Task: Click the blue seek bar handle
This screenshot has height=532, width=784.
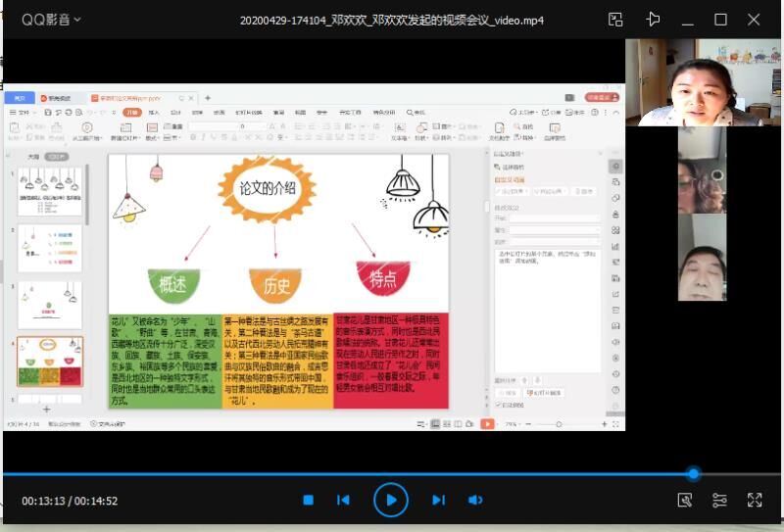Action: pos(694,474)
